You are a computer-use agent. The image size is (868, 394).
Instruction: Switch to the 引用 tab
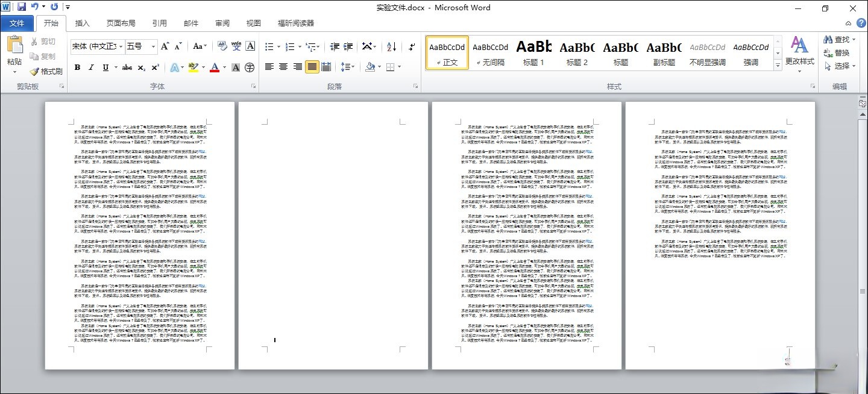click(160, 23)
